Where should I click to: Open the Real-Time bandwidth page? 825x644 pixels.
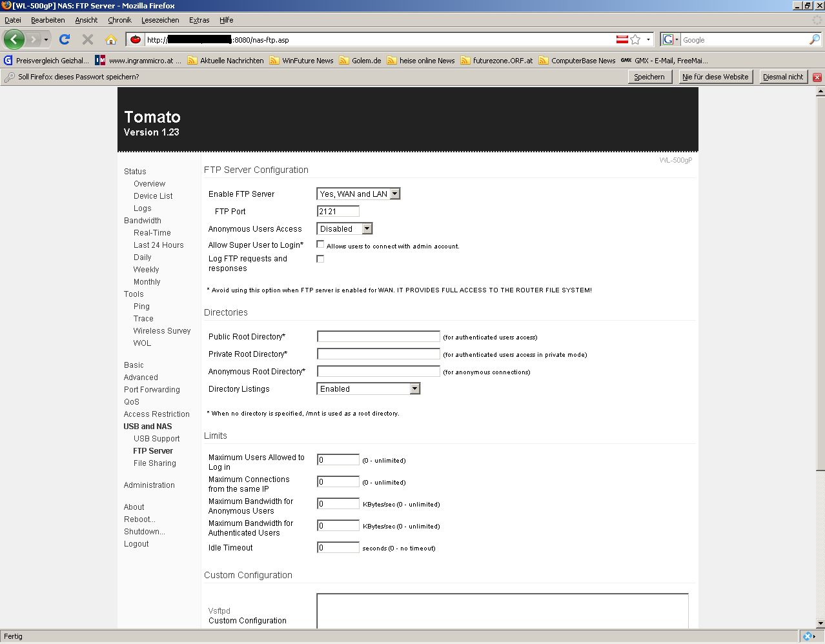pyautogui.click(x=152, y=232)
